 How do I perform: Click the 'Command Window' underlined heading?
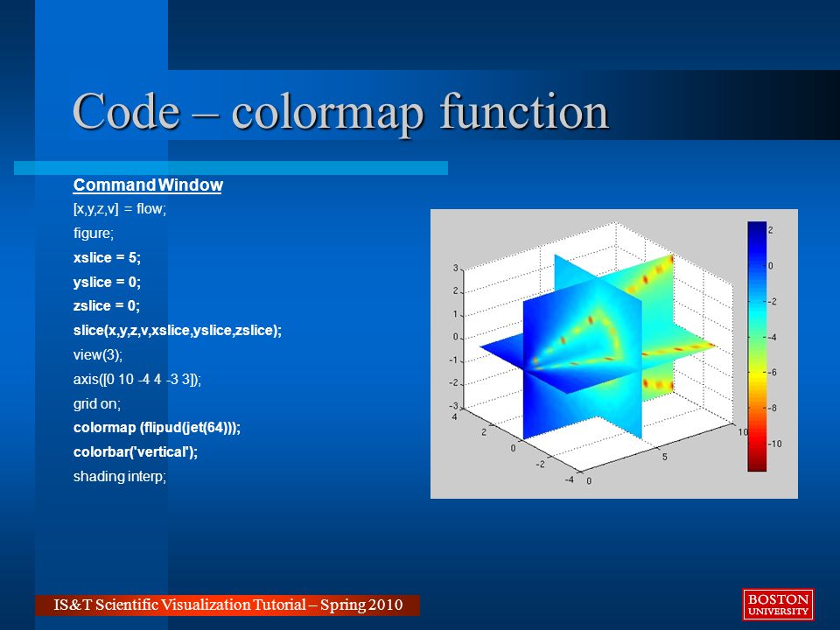pyautogui.click(x=148, y=185)
